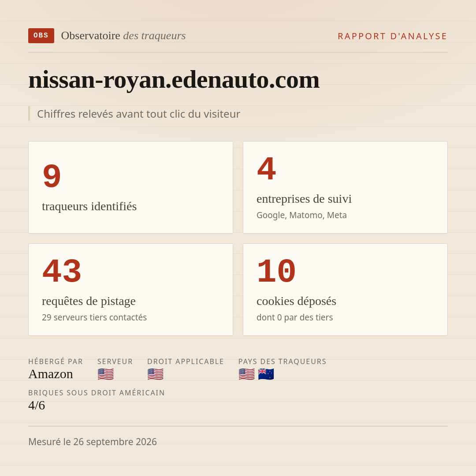The height and width of the screenshot is (476, 476).
Task: Open the Observatoire des traqueurs title
Action: (123, 36)
